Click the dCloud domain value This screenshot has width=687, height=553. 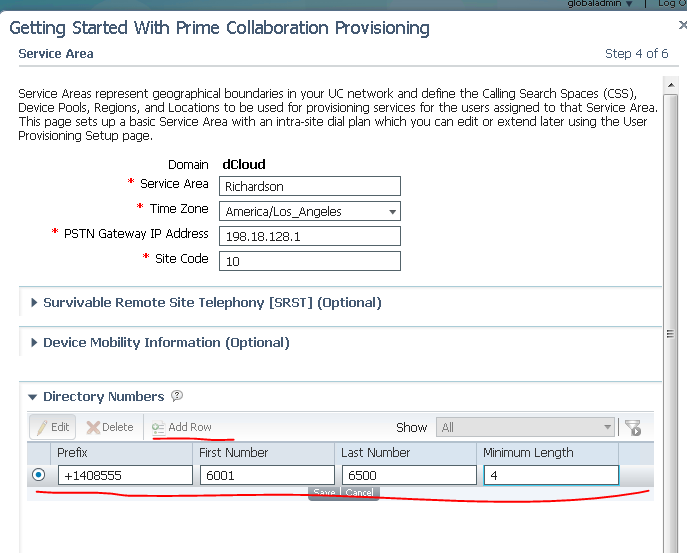(244, 165)
